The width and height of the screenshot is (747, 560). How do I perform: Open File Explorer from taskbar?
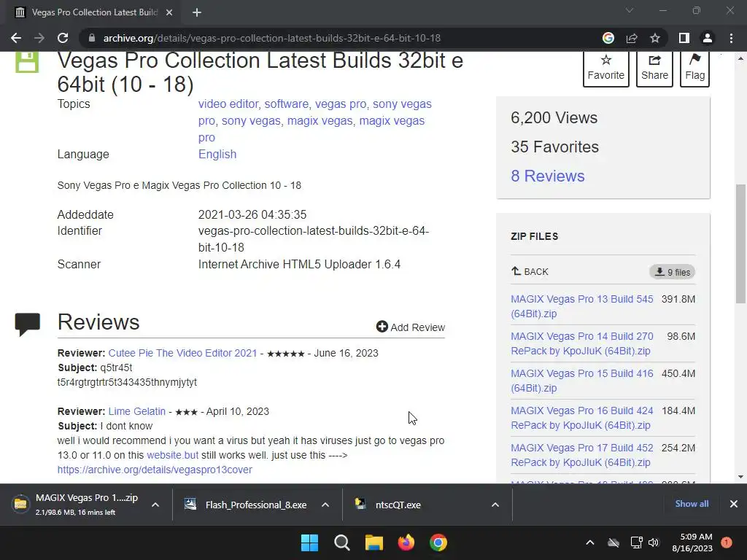[x=374, y=542]
